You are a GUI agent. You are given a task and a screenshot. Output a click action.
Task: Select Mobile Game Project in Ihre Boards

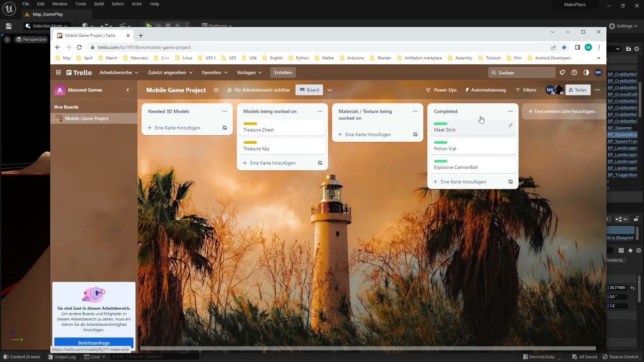(x=94, y=118)
